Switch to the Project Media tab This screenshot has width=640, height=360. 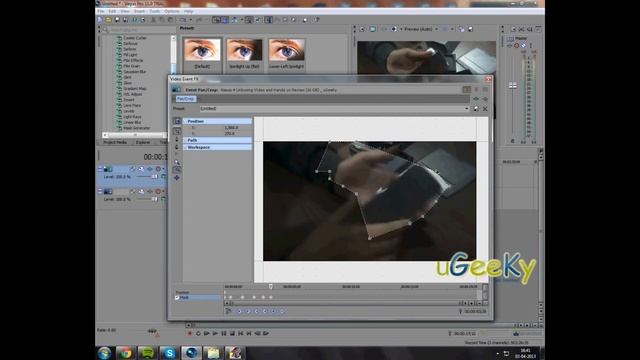115,142
